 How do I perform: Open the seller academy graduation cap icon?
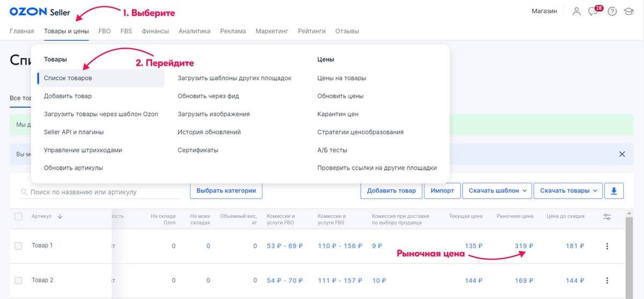pos(628,11)
